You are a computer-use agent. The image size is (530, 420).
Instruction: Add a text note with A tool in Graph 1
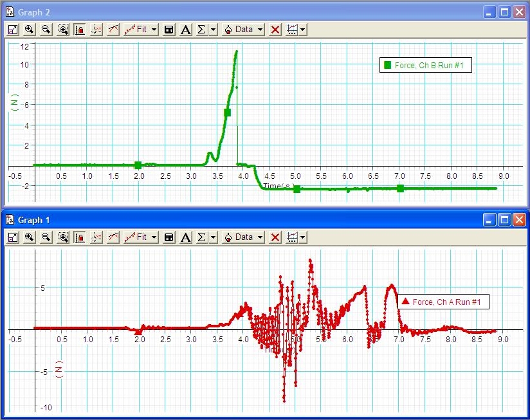click(185, 237)
